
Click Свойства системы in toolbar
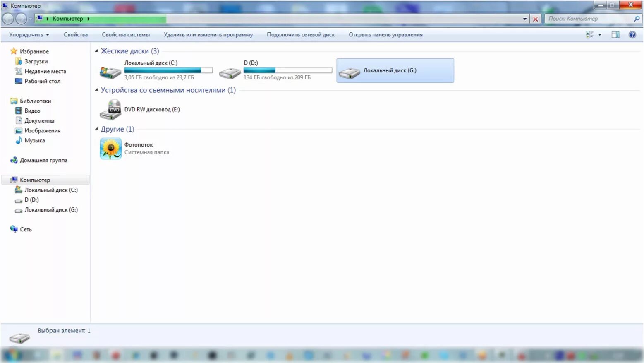tap(126, 35)
